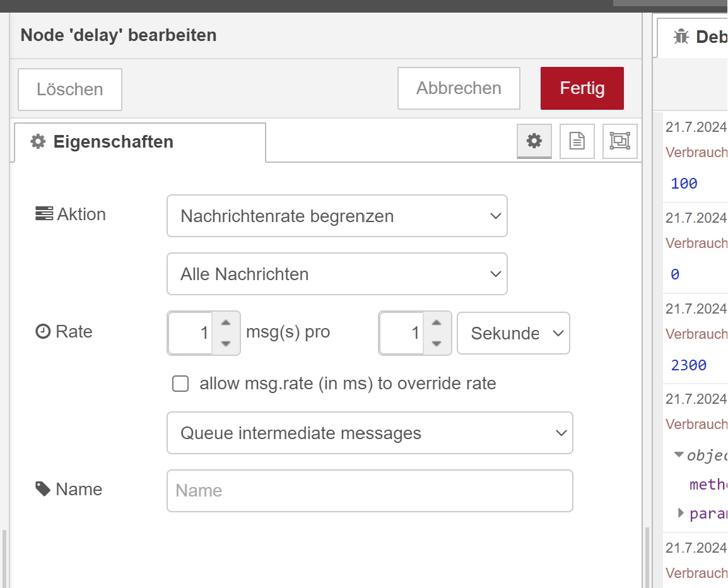The image size is (728, 588).
Task: Click the Abbrechen button
Action: (x=459, y=88)
